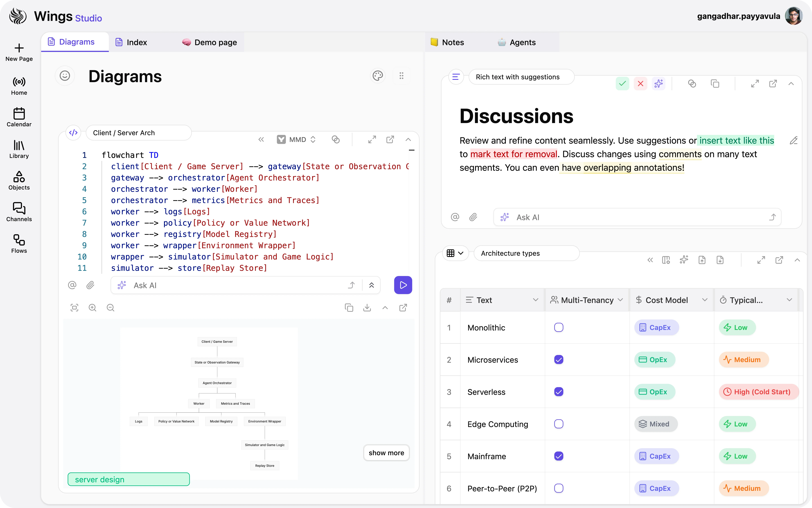Click Ask AI field under Discussions
Viewport: 812px width, 508px height.
click(x=637, y=217)
